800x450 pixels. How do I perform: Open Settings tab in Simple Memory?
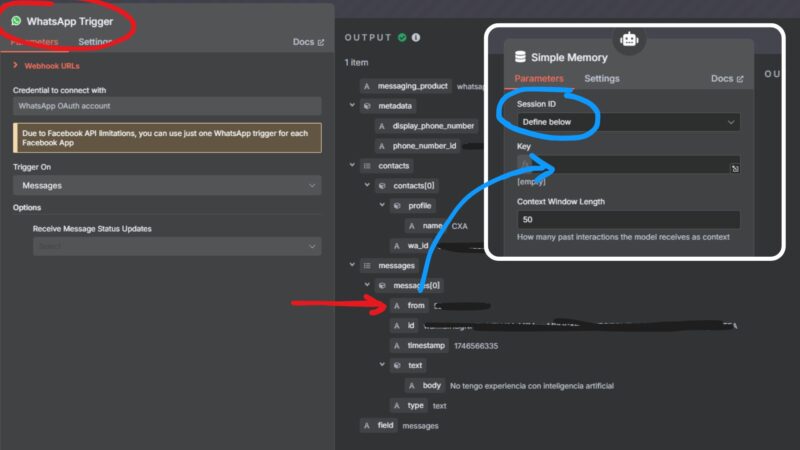tap(602, 79)
